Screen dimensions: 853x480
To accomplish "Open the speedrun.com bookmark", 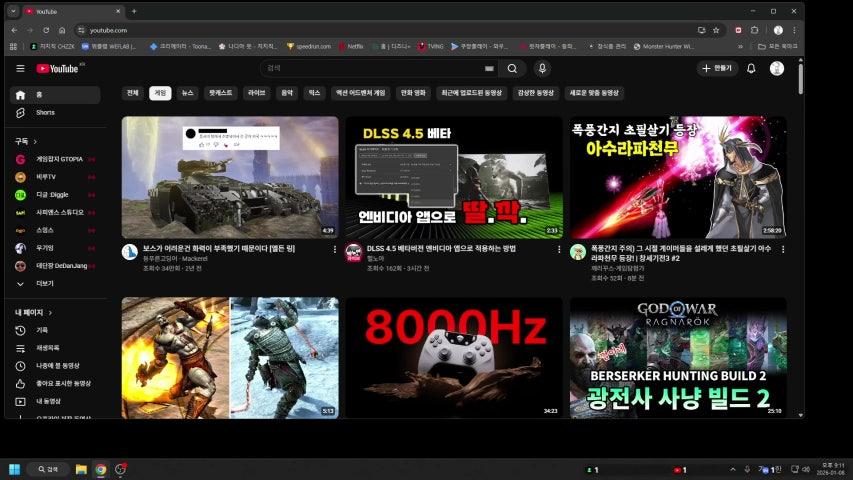I will click(308, 47).
